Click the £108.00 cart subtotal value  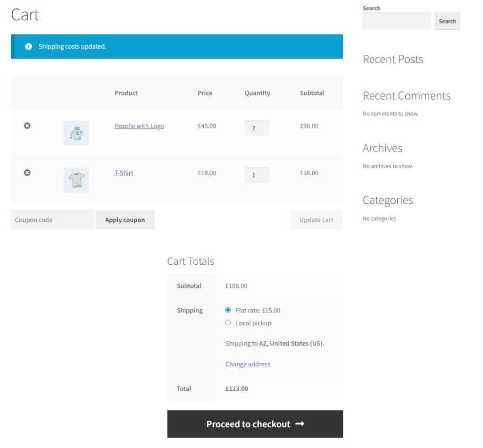click(236, 286)
